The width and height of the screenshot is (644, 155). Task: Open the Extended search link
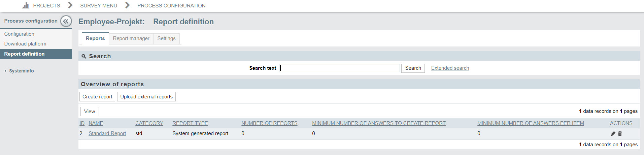click(x=450, y=68)
